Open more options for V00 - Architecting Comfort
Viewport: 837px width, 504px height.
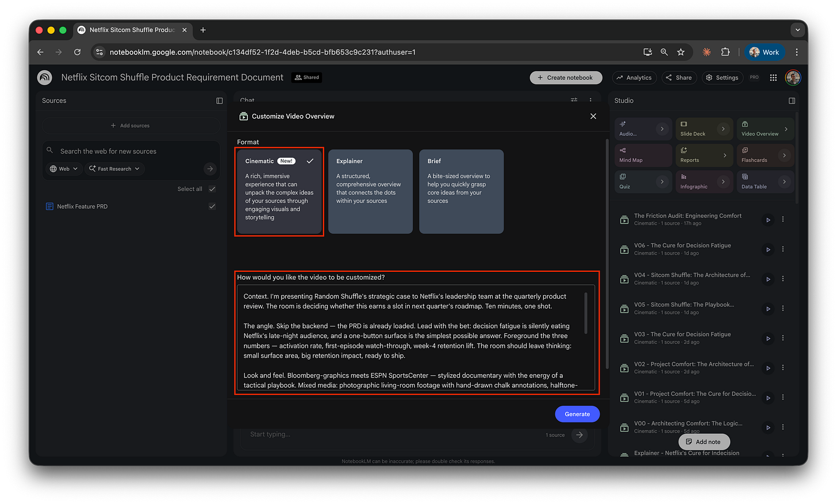pos(783,427)
